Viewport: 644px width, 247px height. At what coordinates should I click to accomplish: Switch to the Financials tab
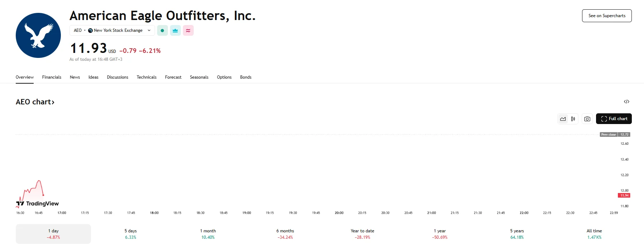(52, 77)
